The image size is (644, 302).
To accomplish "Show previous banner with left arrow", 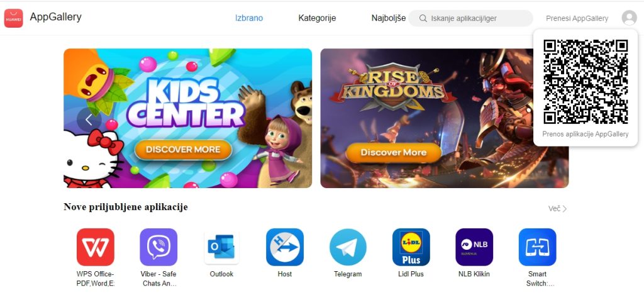I will [x=89, y=120].
